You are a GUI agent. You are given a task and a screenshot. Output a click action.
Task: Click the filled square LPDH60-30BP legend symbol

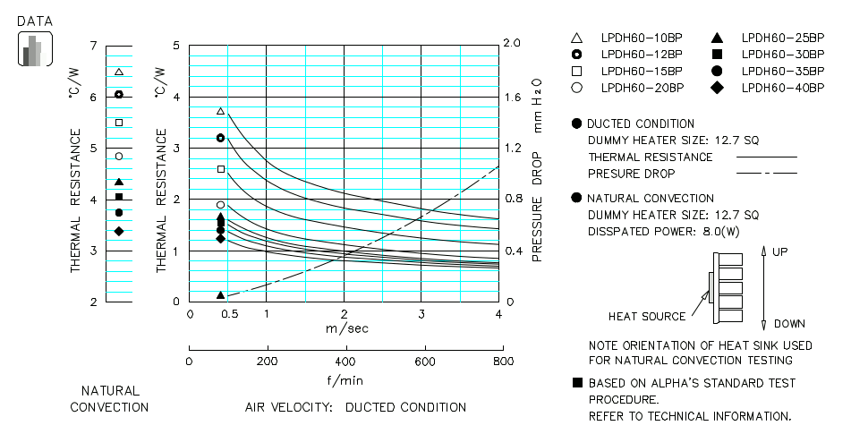[x=717, y=55]
